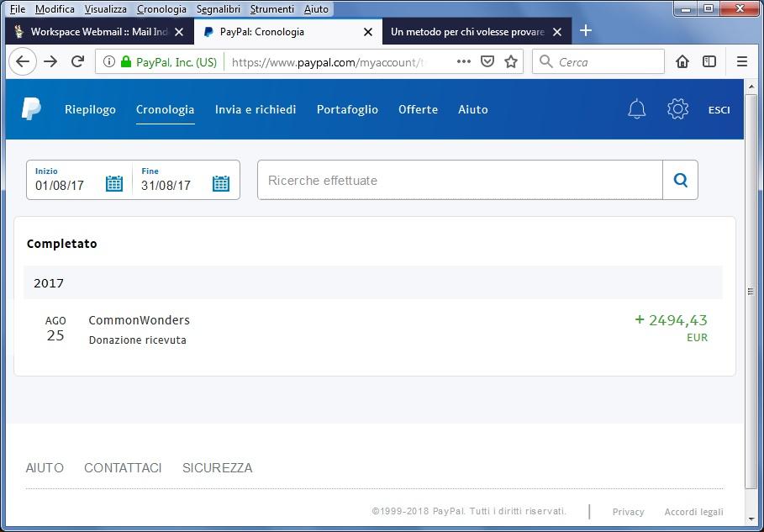The height and width of the screenshot is (532, 764).
Task: Open footer AIUTO link
Action: pos(45,467)
